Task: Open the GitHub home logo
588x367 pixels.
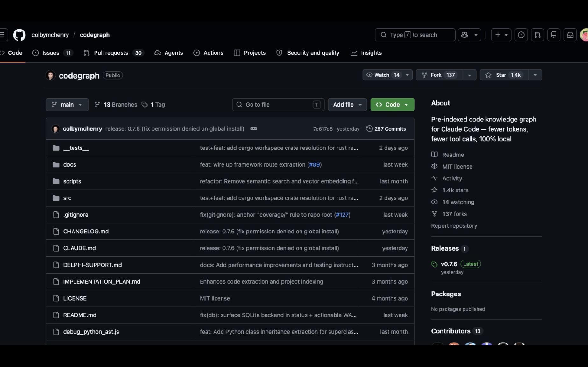Action: tap(19, 35)
